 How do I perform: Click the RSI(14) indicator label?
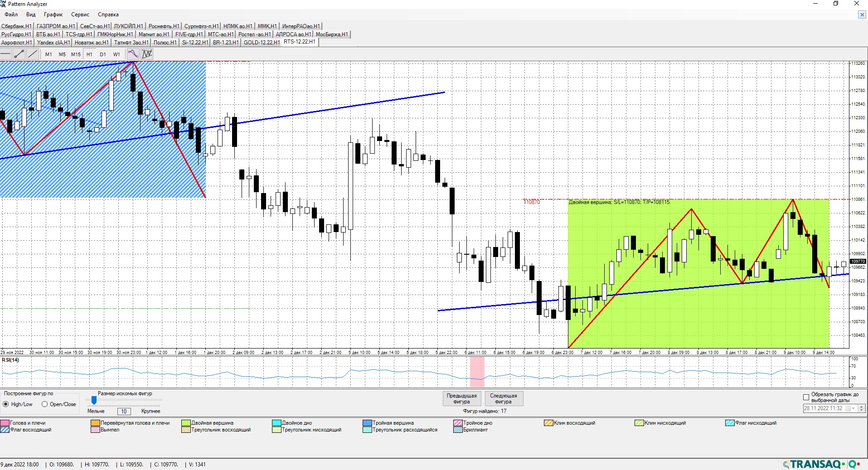[x=10, y=360]
